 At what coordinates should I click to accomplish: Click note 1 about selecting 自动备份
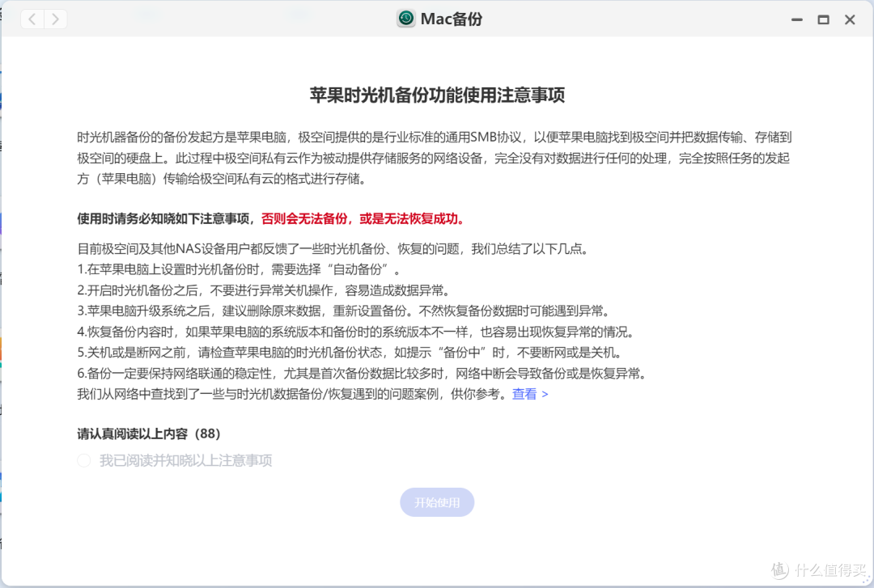coord(239,270)
